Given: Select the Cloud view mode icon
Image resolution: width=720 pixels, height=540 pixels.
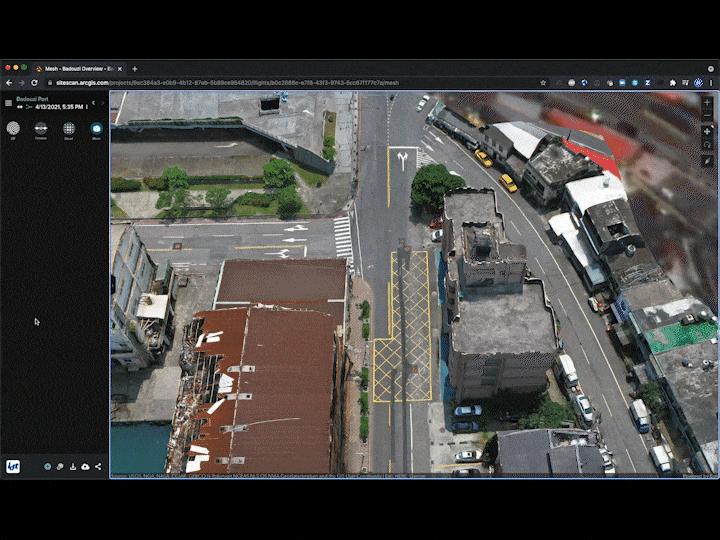Looking at the screenshot, I should [x=69, y=128].
